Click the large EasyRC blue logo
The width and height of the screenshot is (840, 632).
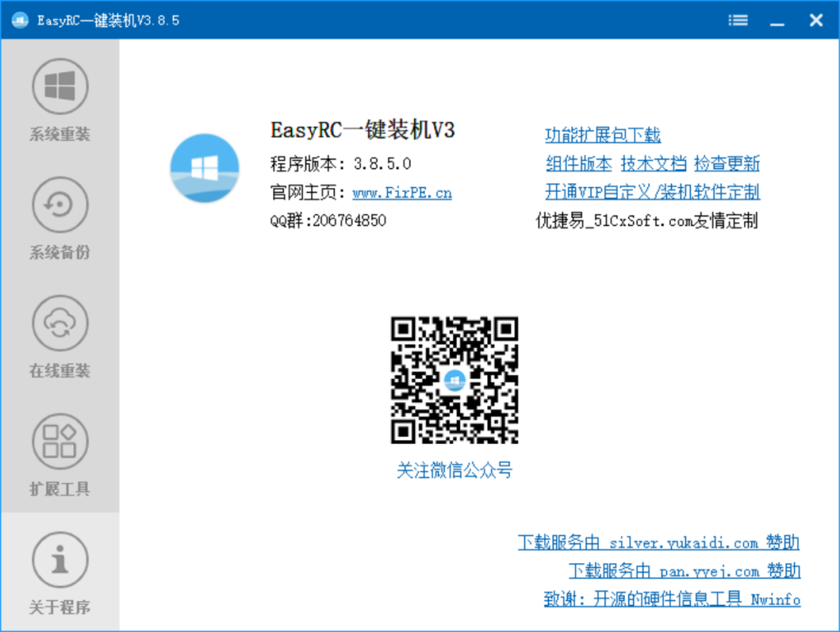point(204,167)
